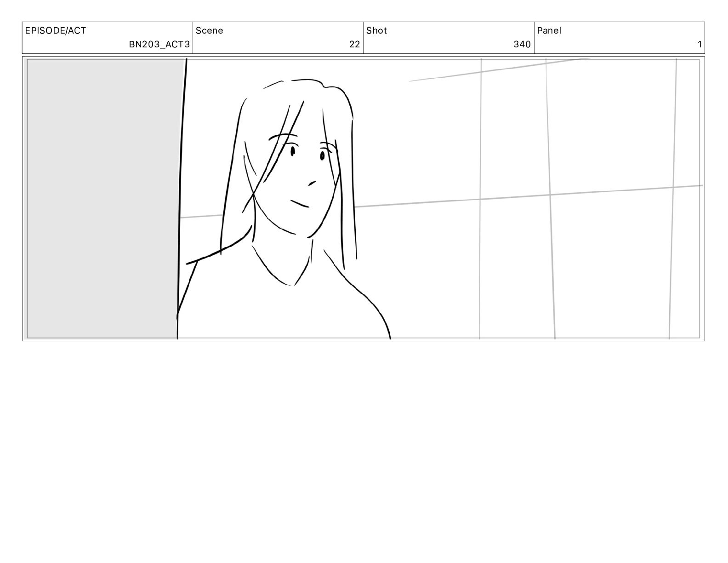Viewport: 728px width, 563px height.
Task: Open the storyboard sketch panel thumbnail
Action: point(363,199)
